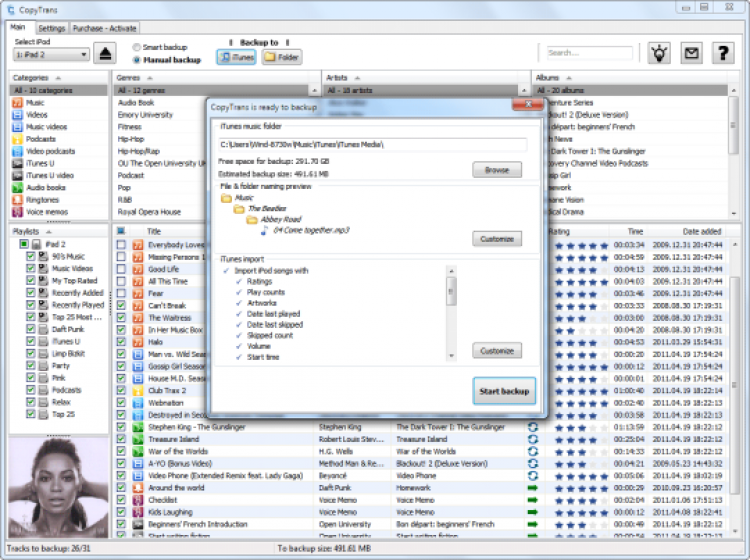Open the lightbulb tips icon
Screen dimensions: 750x560
[659, 53]
